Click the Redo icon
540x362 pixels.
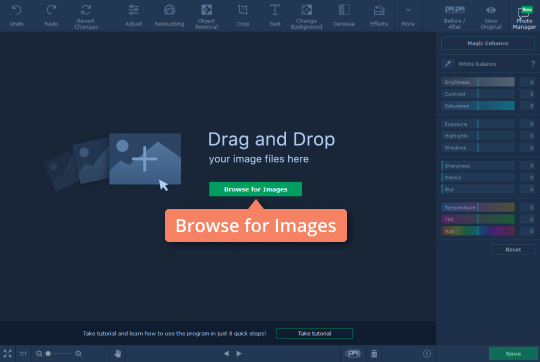click(51, 10)
